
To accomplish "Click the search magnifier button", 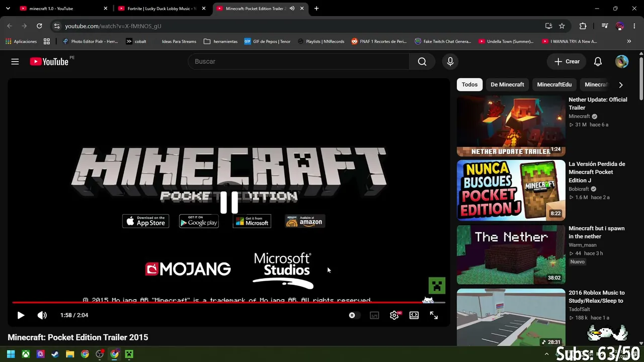I will click(x=422, y=61).
